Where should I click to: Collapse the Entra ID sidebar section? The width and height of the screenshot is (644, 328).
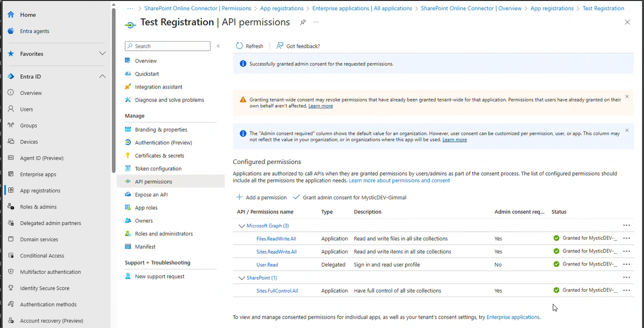(x=102, y=76)
